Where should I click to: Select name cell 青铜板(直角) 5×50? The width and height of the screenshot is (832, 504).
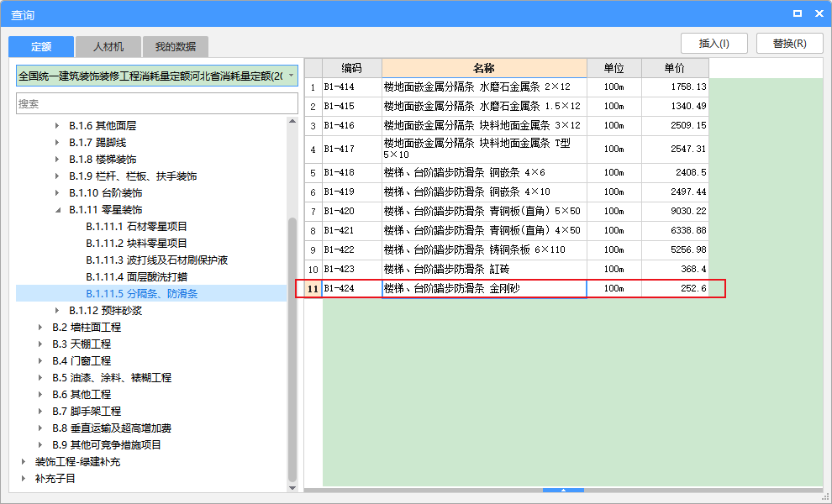[484, 211]
